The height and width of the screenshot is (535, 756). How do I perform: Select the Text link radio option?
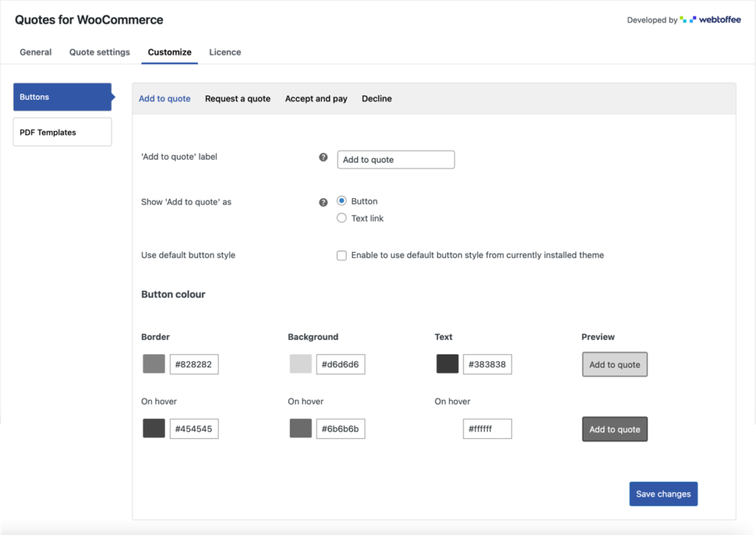[341, 218]
